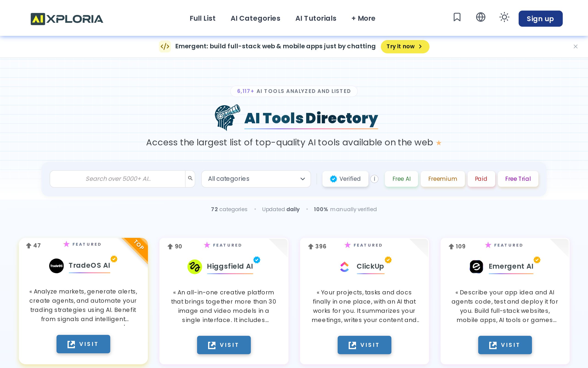Upvote Higgsfield AI arrow

(x=170, y=247)
